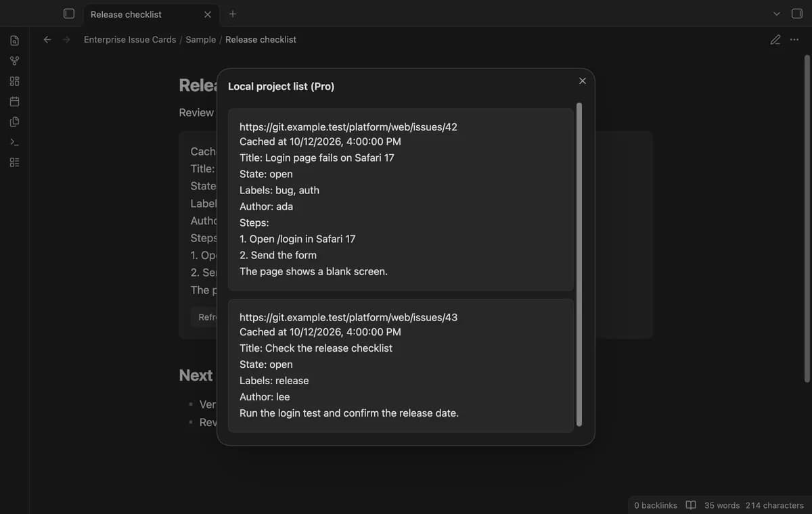Click the reading view book icon in status bar
The image size is (812, 514).
click(x=691, y=505)
